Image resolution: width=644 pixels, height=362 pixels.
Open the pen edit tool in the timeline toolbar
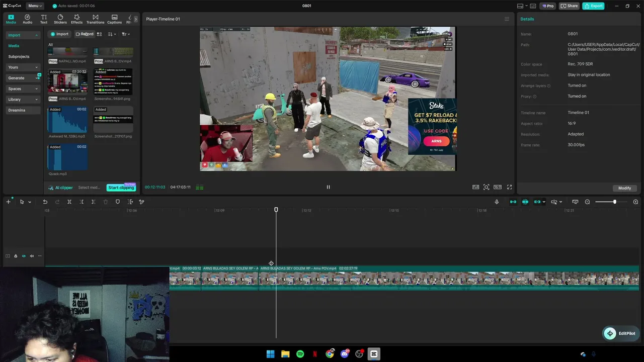point(142,202)
